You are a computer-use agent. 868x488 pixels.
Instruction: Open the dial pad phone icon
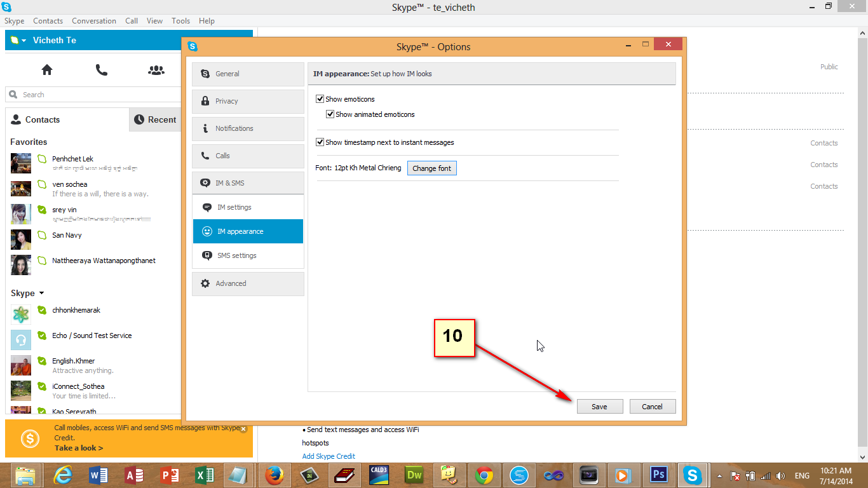pyautogui.click(x=102, y=70)
